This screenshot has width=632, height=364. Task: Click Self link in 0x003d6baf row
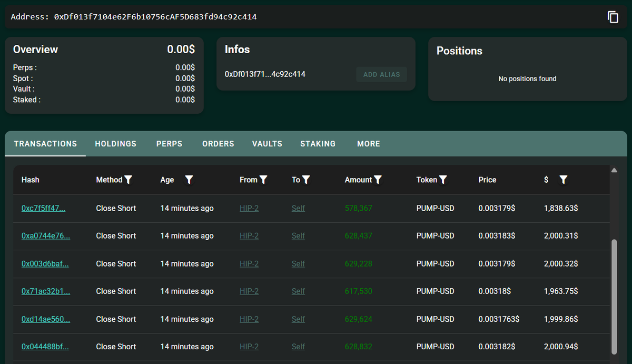click(298, 263)
